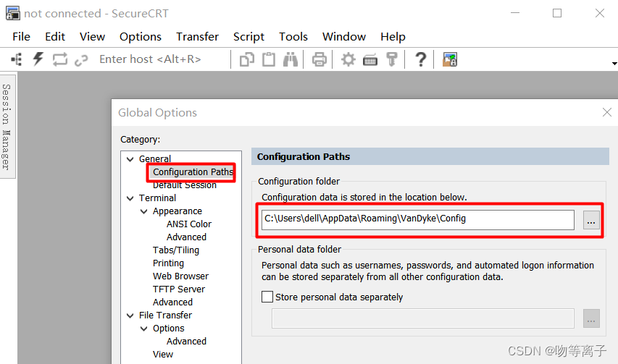Select Advanced under Appearance
This screenshot has width=618, height=364.
click(186, 237)
